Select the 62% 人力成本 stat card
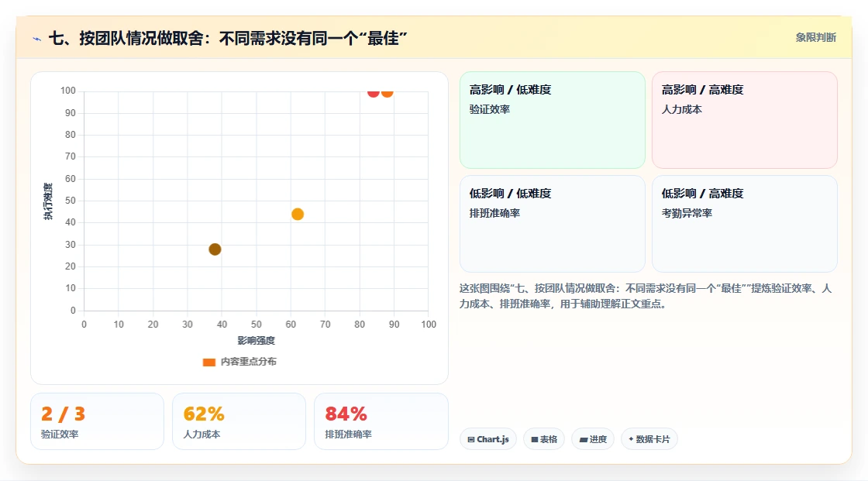The image size is (868, 481). (x=239, y=421)
